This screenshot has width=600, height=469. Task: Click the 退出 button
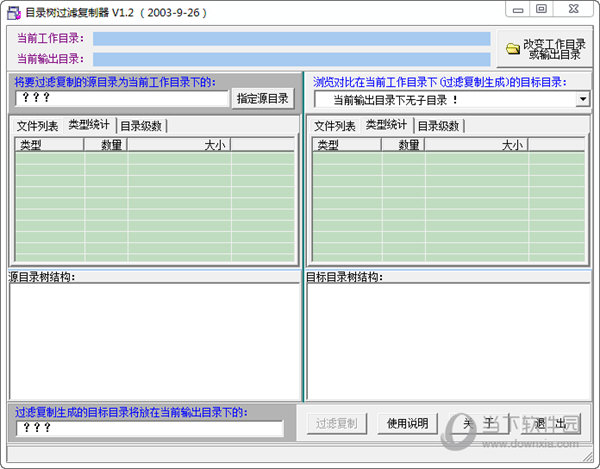click(x=551, y=423)
